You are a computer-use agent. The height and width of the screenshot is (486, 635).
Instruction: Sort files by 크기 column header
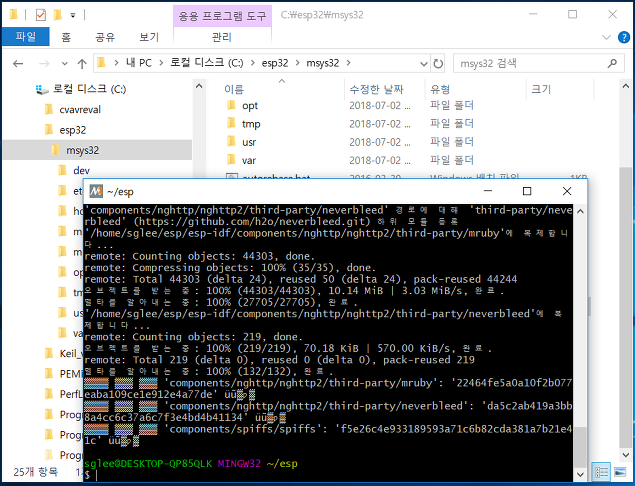541,89
